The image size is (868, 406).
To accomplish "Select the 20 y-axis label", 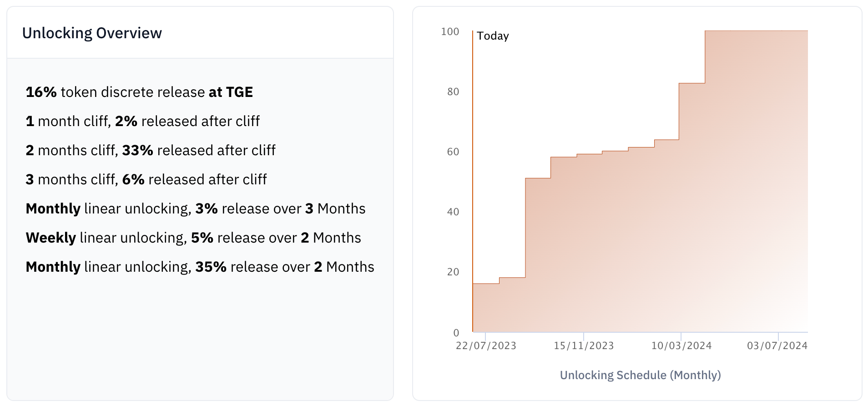I will pyautogui.click(x=453, y=272).
